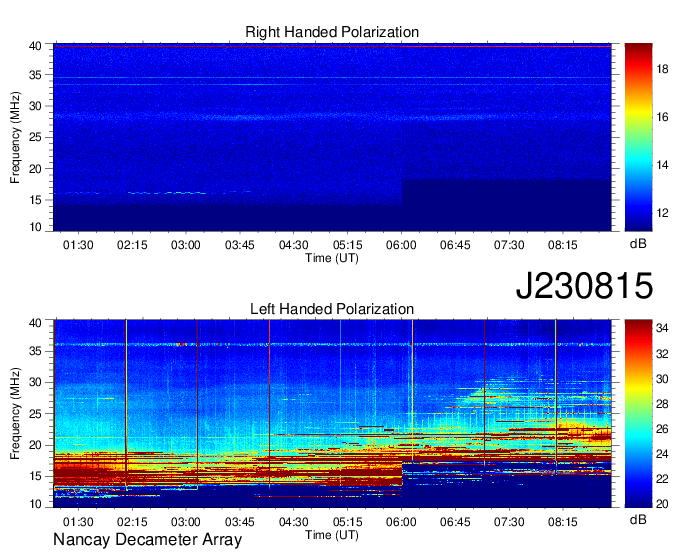Click the "12" tick on the upper colorbar
This screenshot has height=552, width=680.
click(663, 213)
